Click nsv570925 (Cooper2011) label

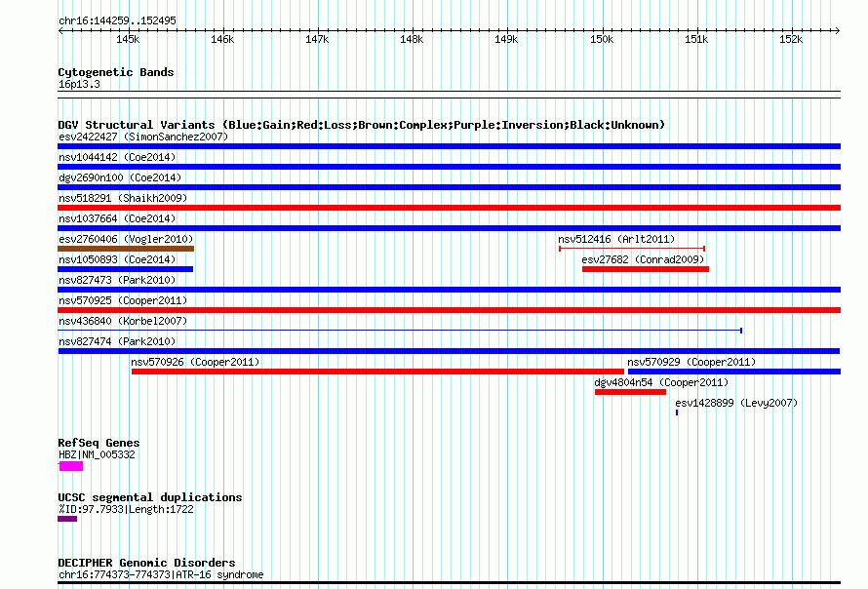(x=123, y=300)
